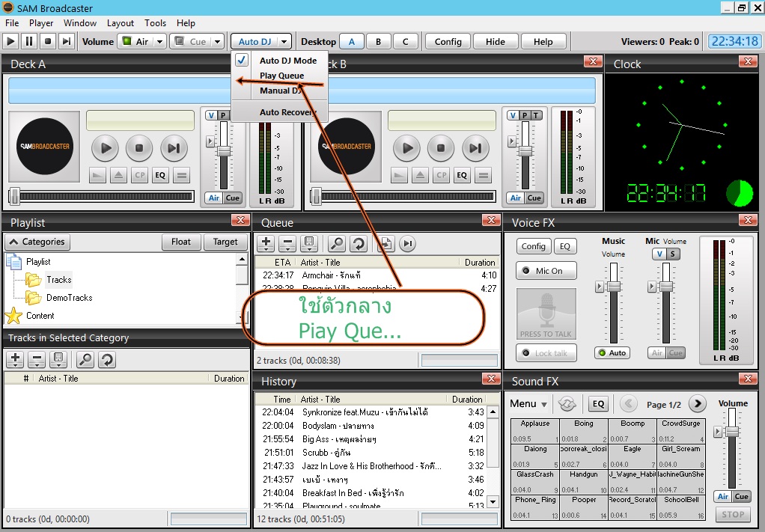Click the main toolbar Play icon

point(10,41)
